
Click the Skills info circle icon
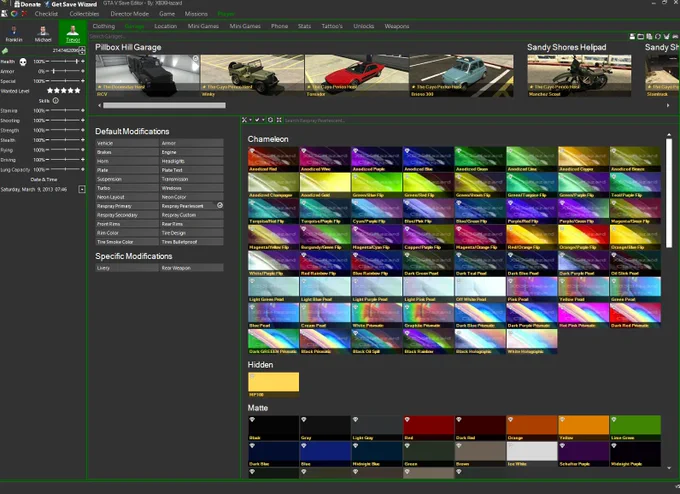[x=56, y=101]
